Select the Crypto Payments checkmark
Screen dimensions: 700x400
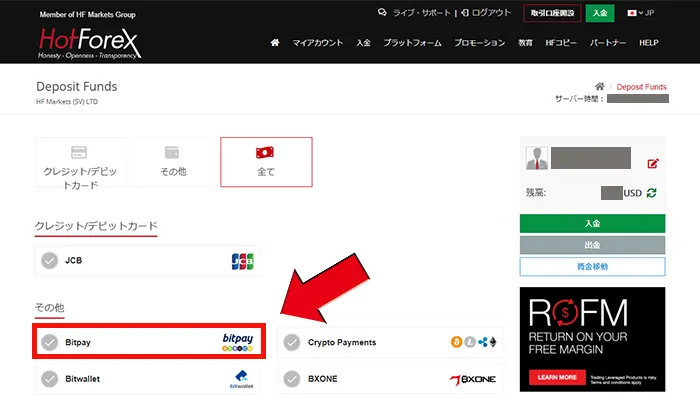click(x=292, y=342)
